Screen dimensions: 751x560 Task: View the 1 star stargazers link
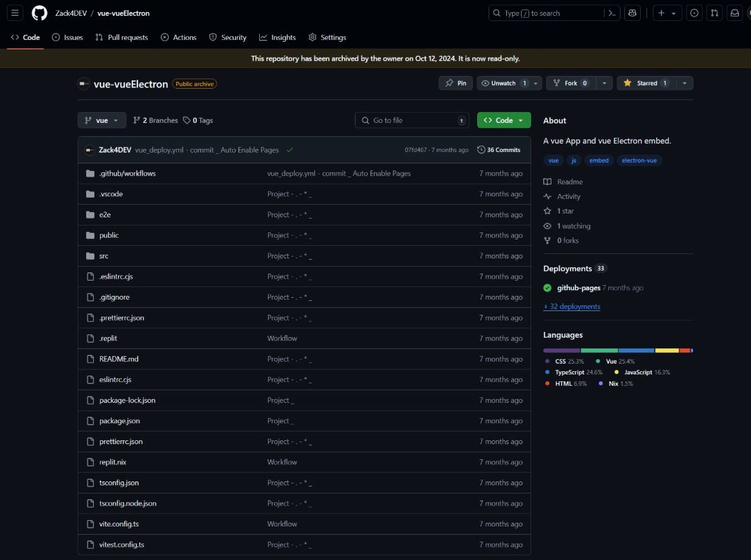click(559, 211)
